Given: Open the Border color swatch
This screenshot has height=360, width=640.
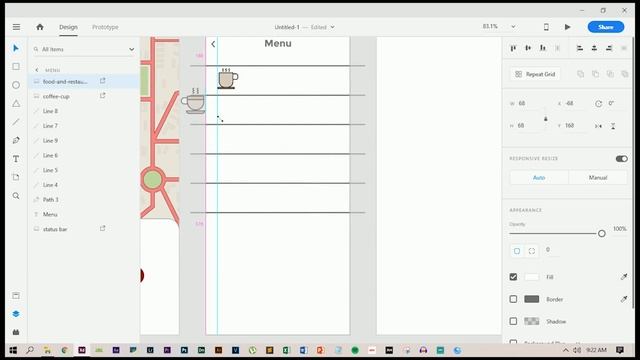Looking at the screenshot, I should [531, 299].
